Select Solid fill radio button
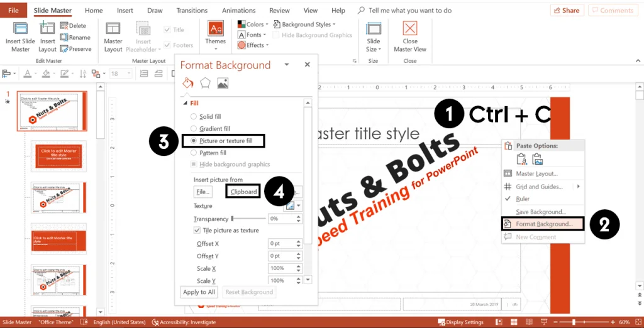Image resolution: width=644 pixels, height=328 pixels. pyautogui.click(x=194, y=117)
